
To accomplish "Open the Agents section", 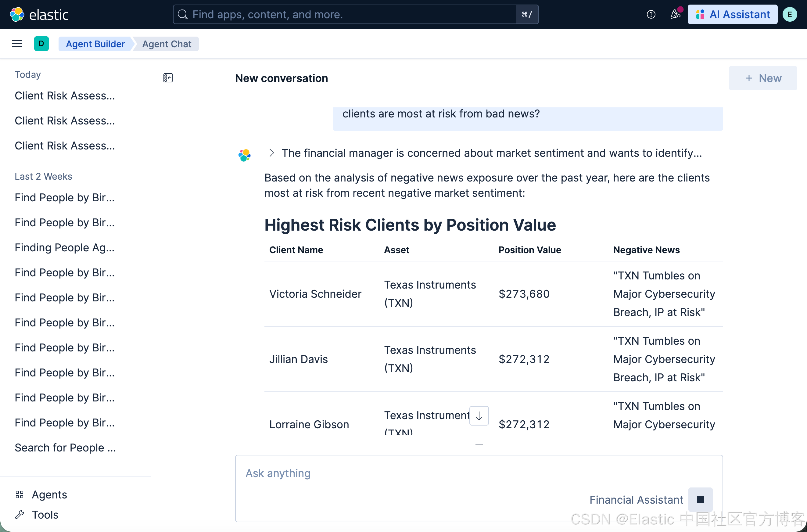I will [49, 495].
